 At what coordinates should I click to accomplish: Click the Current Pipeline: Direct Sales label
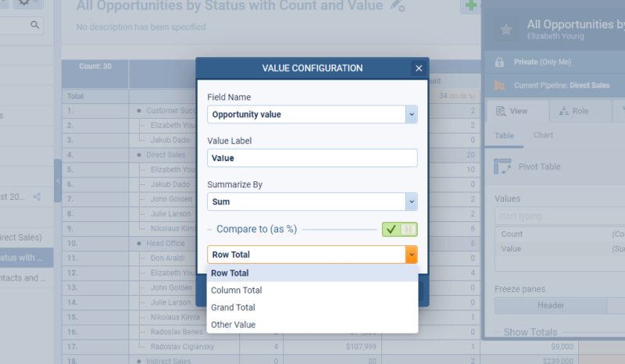click(x=562, y=85)
